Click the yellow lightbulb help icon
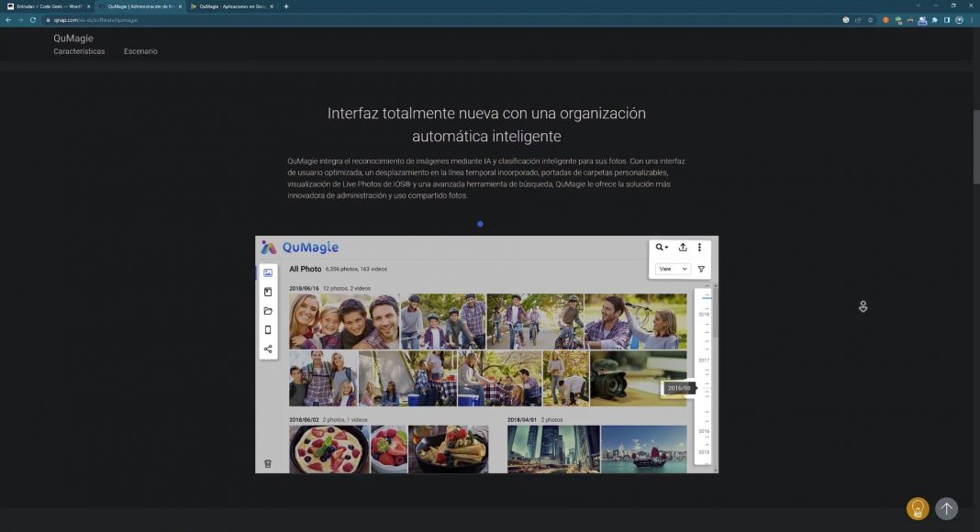This screenshot has width=980, height=532. (x=917, y=508)
